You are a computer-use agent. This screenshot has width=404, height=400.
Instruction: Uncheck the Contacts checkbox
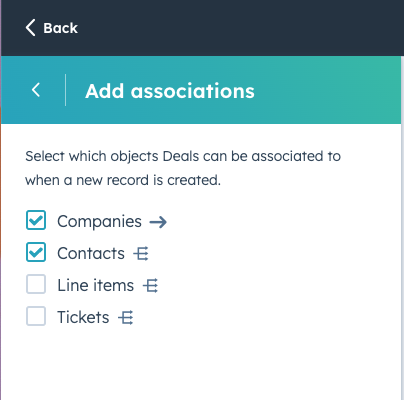point(36,252)
